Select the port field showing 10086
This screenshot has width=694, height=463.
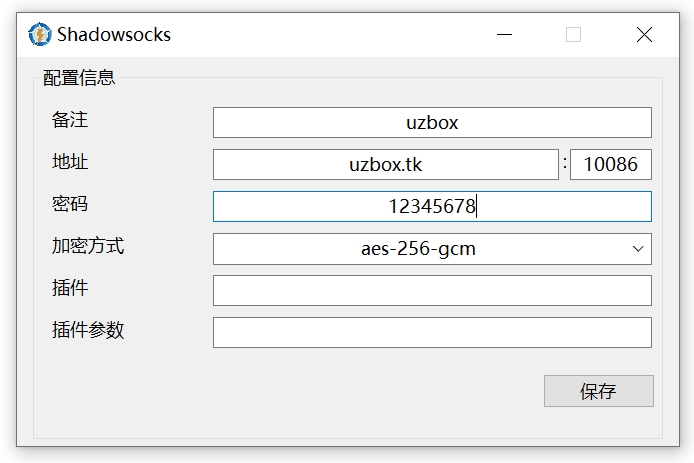[x=610, y=165]
